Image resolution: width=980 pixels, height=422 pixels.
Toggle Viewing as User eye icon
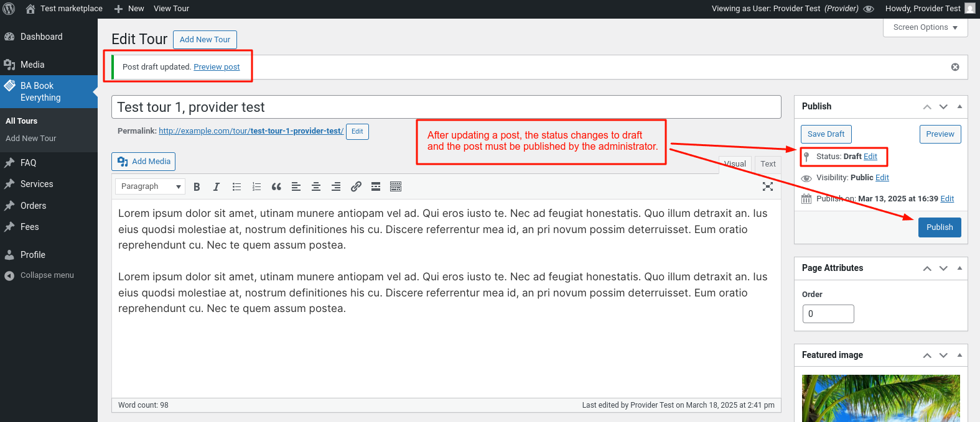point(869,9)
